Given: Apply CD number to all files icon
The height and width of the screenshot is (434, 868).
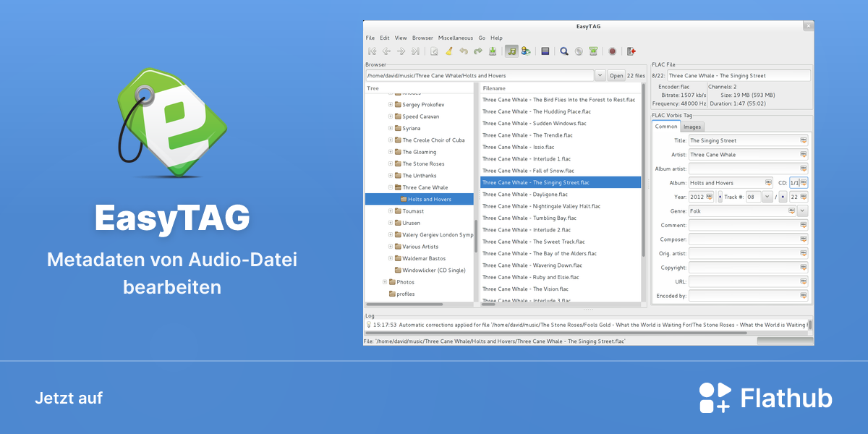Looking at the screenshot, I should point(803,182).
